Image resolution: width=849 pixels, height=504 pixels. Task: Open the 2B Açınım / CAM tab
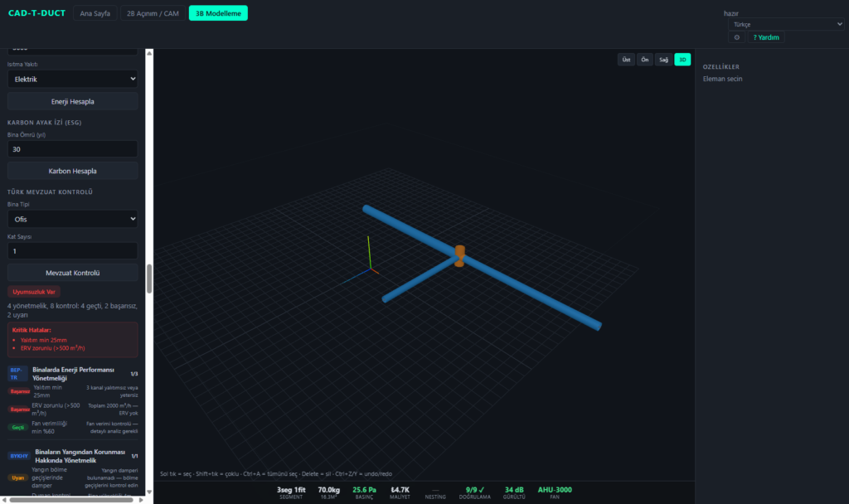click(153, 13)
